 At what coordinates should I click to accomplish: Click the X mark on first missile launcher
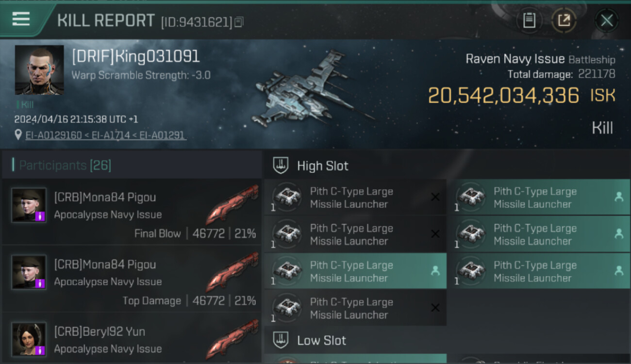(x=435, y=197)
